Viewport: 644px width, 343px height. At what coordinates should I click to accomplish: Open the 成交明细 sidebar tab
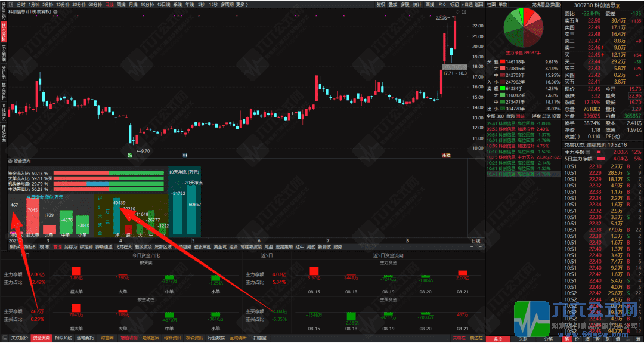[x=4, y=52]
